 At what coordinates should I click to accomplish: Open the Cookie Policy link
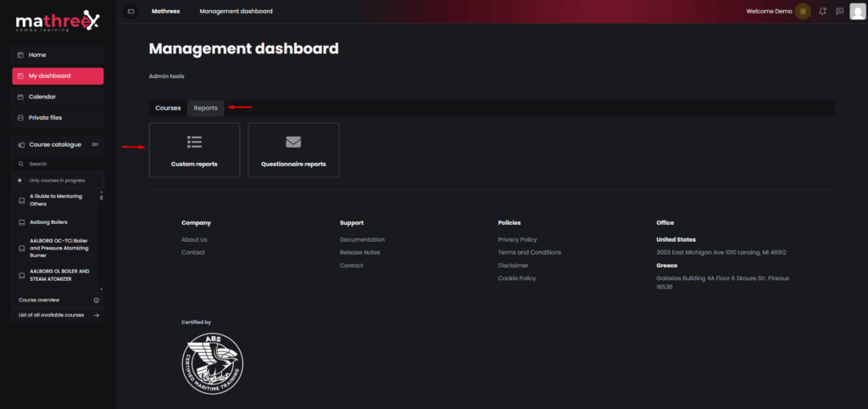pos(517,278)
